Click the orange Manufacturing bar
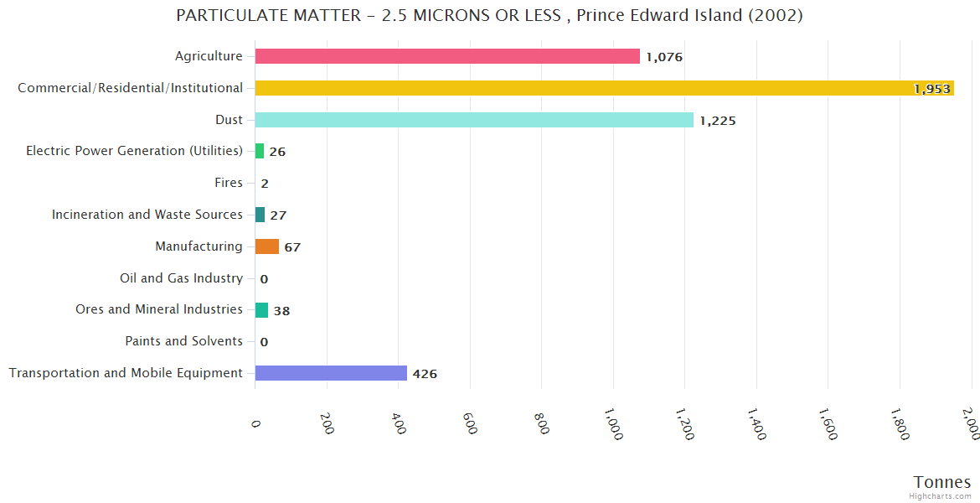 (x=267, y=246)
